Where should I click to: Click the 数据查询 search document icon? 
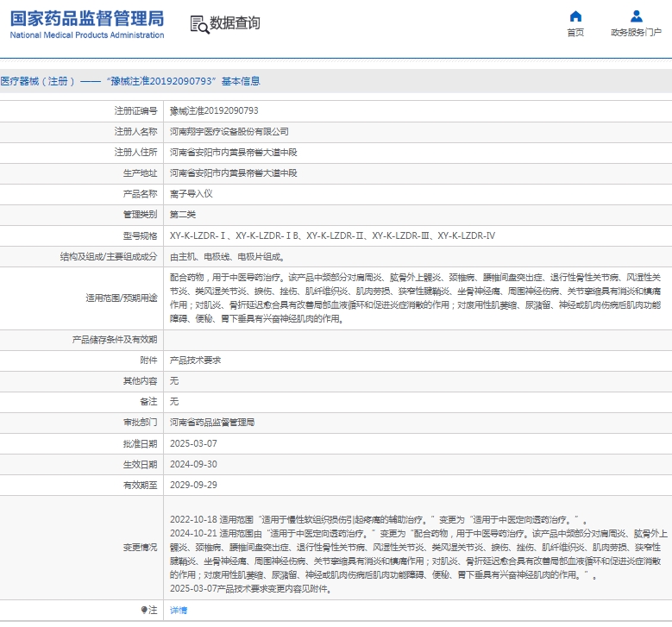pos(200,24)
